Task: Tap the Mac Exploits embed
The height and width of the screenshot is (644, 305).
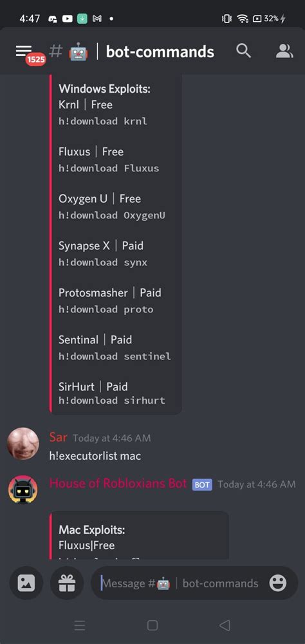Action: (x=139, y=535)
